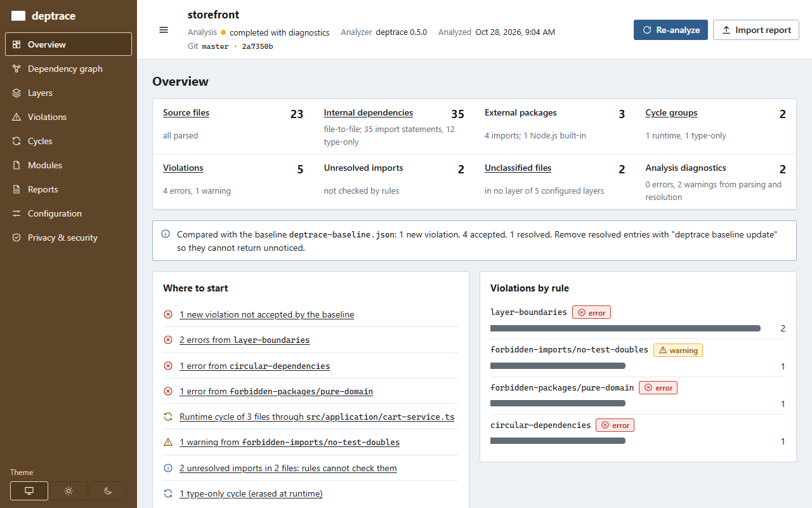Click the circular-dependencies violations bar
The width and height of the screenshot is (812, 508).
tap(558, 441)
